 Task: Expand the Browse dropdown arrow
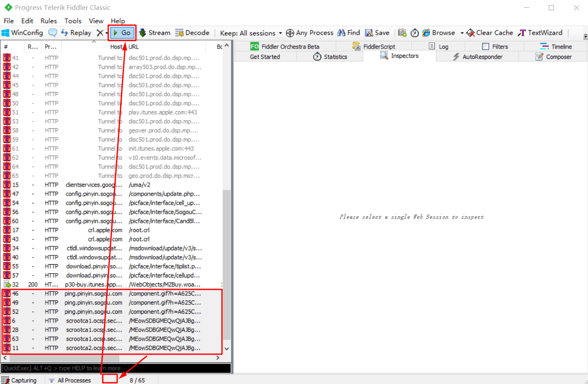(x=462, y=33)
